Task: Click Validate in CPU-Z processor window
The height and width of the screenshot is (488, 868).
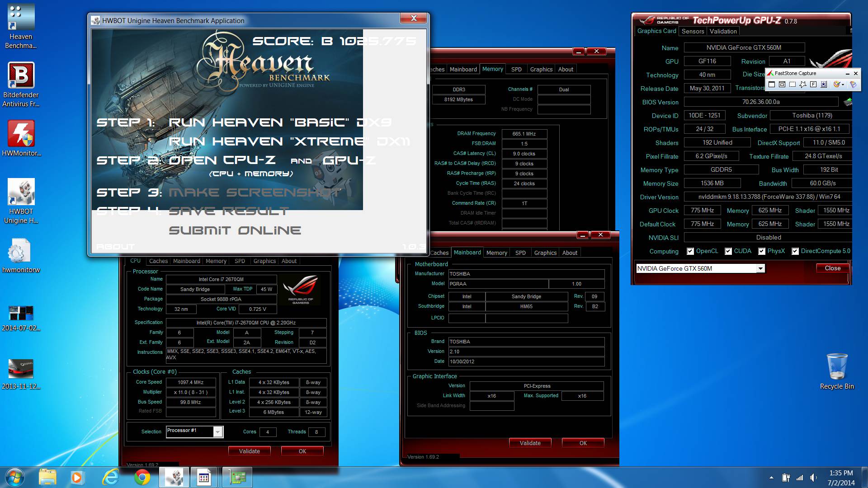Action: (x=249, y=451)
